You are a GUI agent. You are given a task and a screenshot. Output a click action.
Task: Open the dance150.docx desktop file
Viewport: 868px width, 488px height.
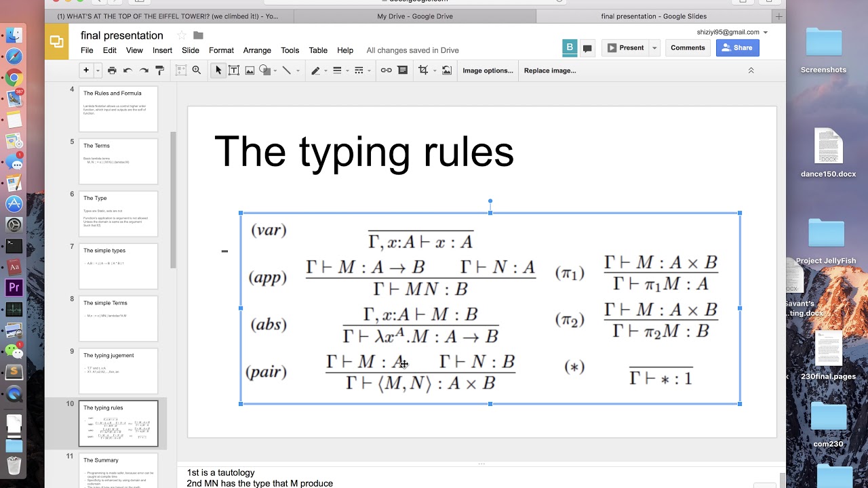coord(828,154)
